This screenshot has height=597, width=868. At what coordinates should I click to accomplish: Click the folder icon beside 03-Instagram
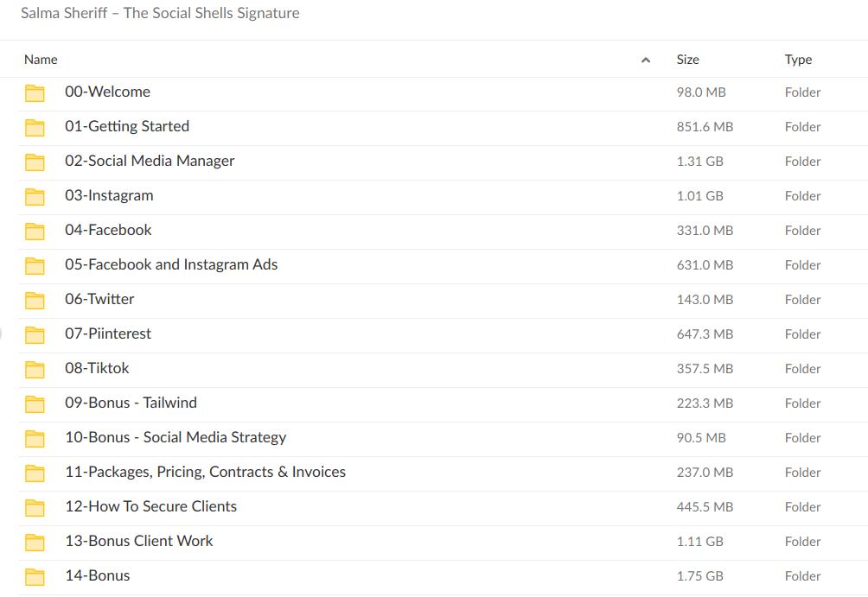point(35,196)
